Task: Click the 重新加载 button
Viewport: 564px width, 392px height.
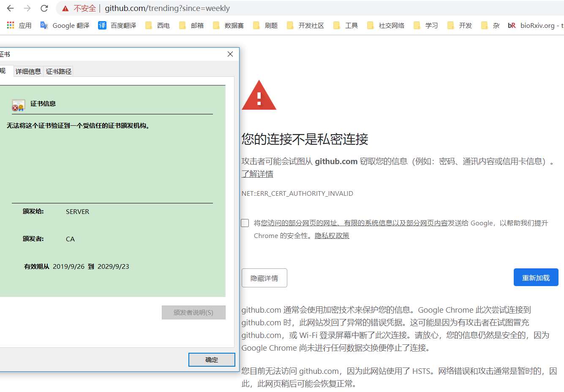Action: pyautogui.click(x=536, y=277)
